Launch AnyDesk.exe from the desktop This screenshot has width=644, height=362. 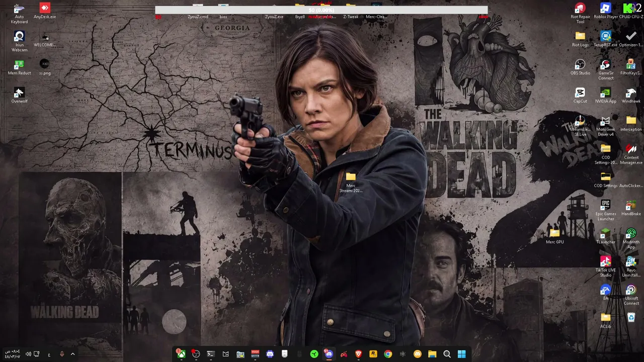coord(45,11)
